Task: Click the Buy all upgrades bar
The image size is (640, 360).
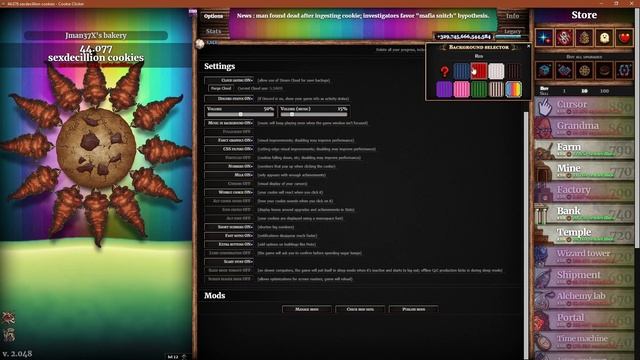Action: pyautogui.click(x=584, y=57)
